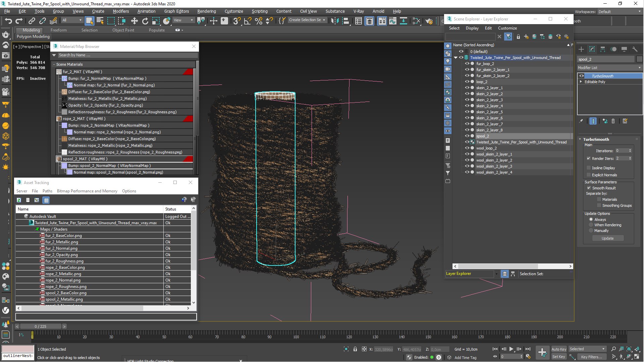
Task: Select the Link tool icon
Action: point(32,21)
